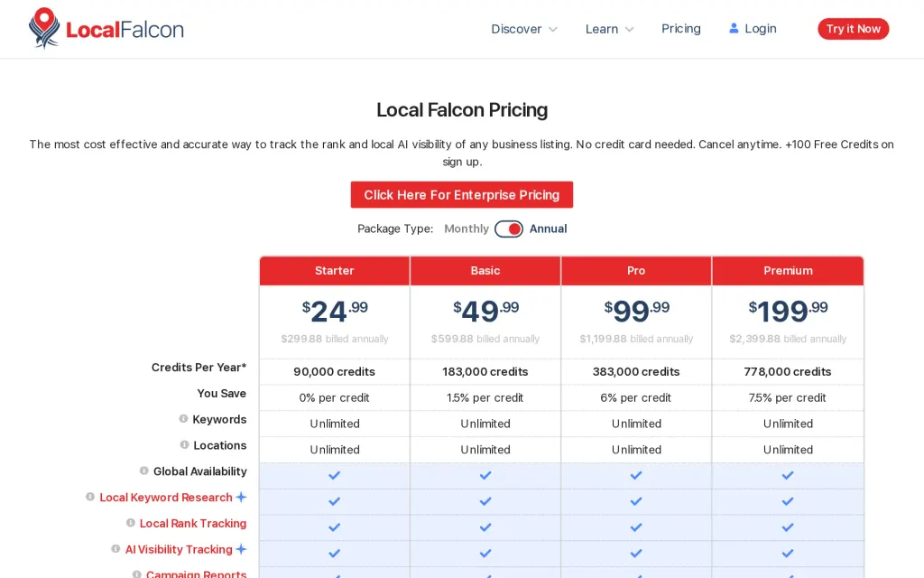Go to the Pricing page
This screenshot has height=578, width=924.
click(x=680, y=28)
